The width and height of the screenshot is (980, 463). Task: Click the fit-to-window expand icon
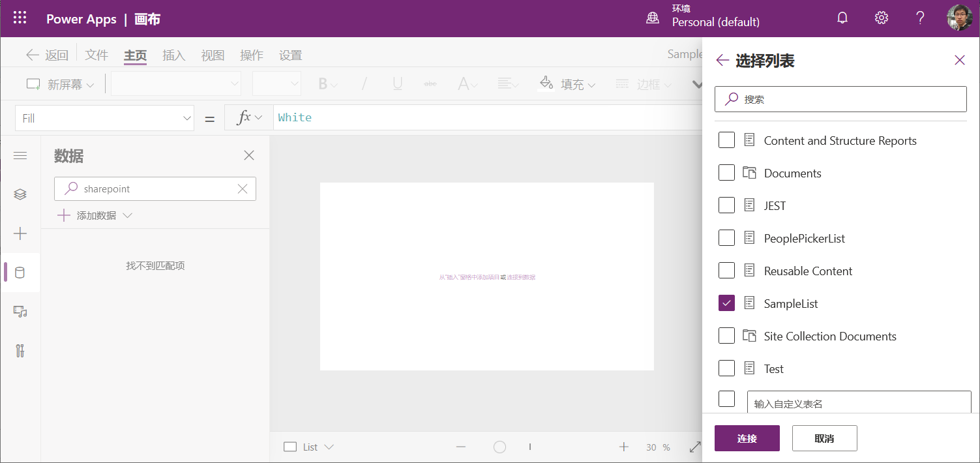695,447
